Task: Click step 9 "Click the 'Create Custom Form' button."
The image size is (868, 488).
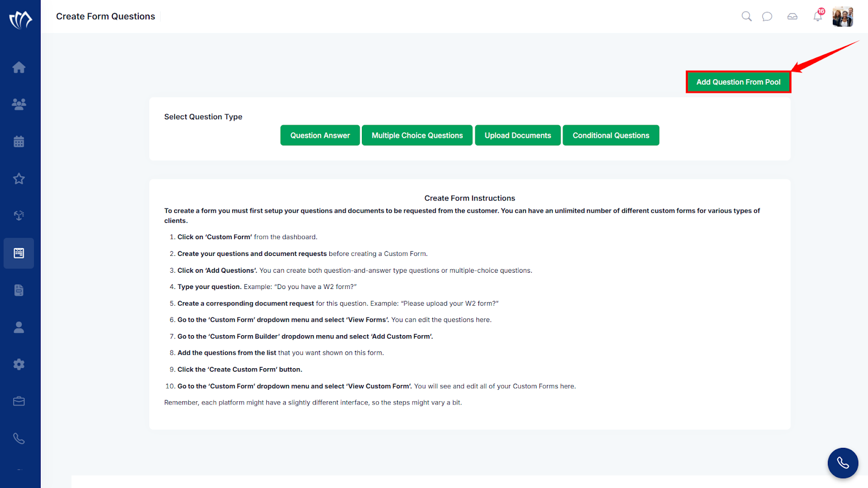Action: click(x=240, y=369)
